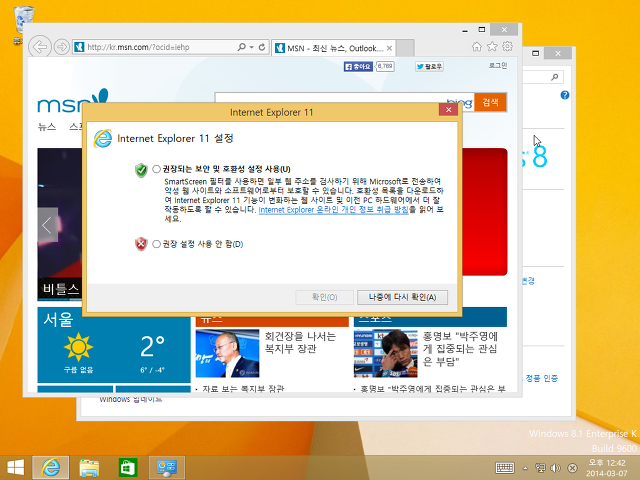
Task: Click the help question mark in back window
Action: pos(565,95)
